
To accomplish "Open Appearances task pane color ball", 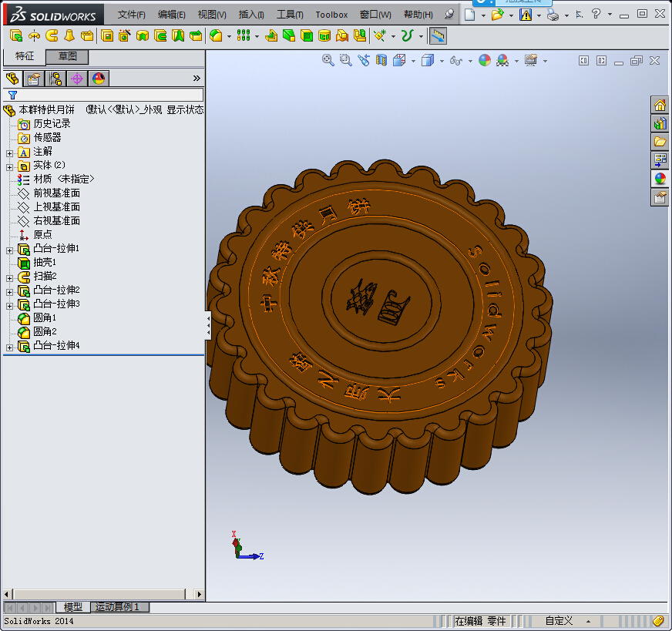I will 660,179.
